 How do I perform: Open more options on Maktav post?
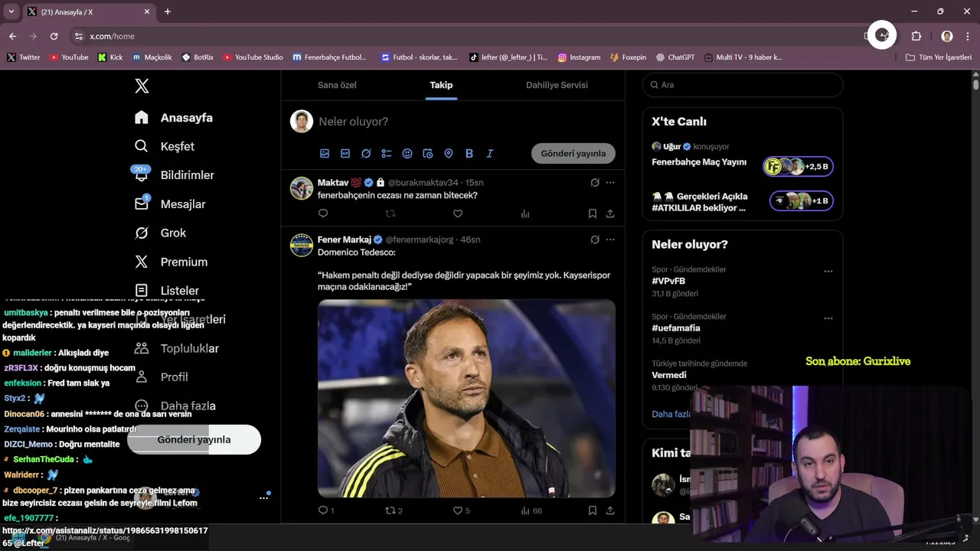(610, 182)
